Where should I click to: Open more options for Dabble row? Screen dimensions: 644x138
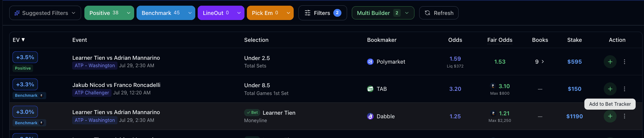(624, 116)
